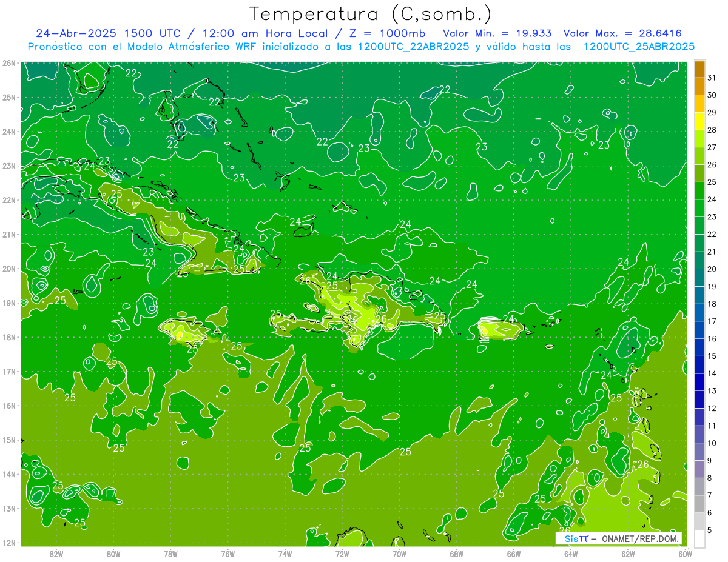Select the purple swatch between 9 and 10
The width and height of the screenshot is (728, 562).
point(699,452)
